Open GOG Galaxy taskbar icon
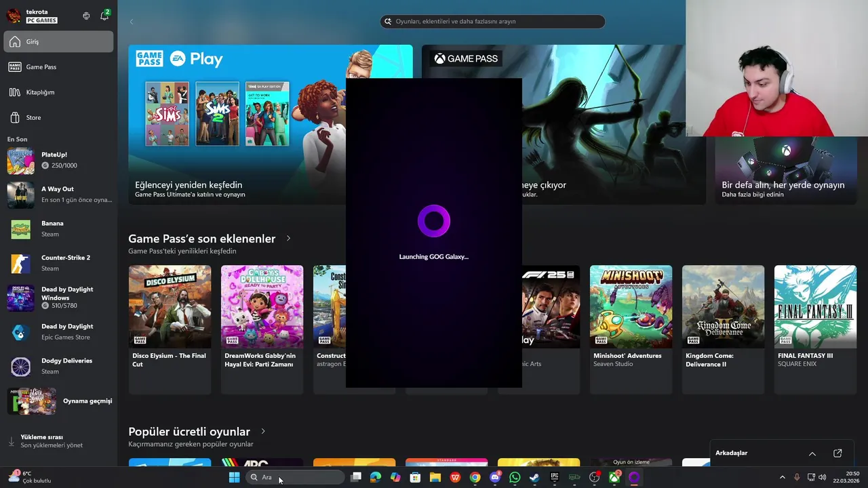Image resolution: width=868 pixels, height=488 pixels. (x=634, y=477)
